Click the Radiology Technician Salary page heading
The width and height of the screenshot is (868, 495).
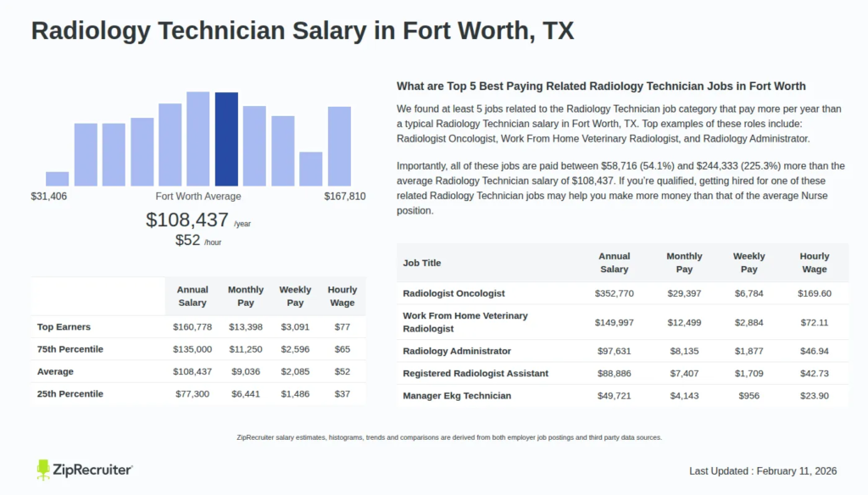(302, 31)
